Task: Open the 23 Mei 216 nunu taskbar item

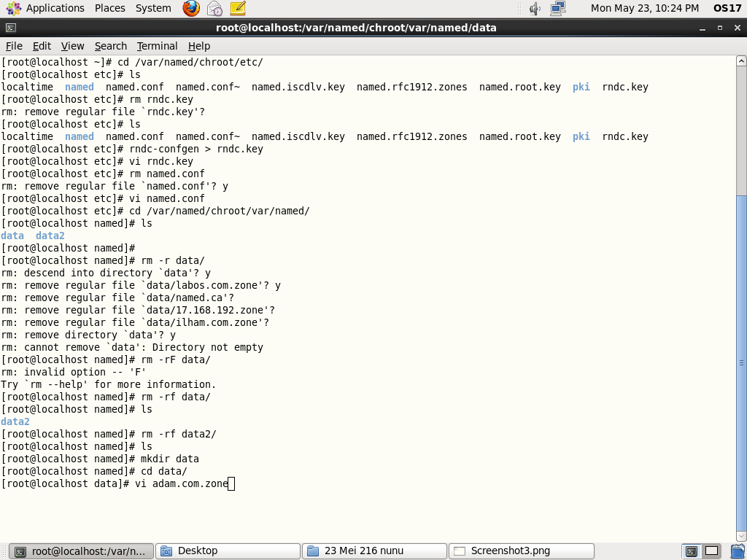Action: 374,551
